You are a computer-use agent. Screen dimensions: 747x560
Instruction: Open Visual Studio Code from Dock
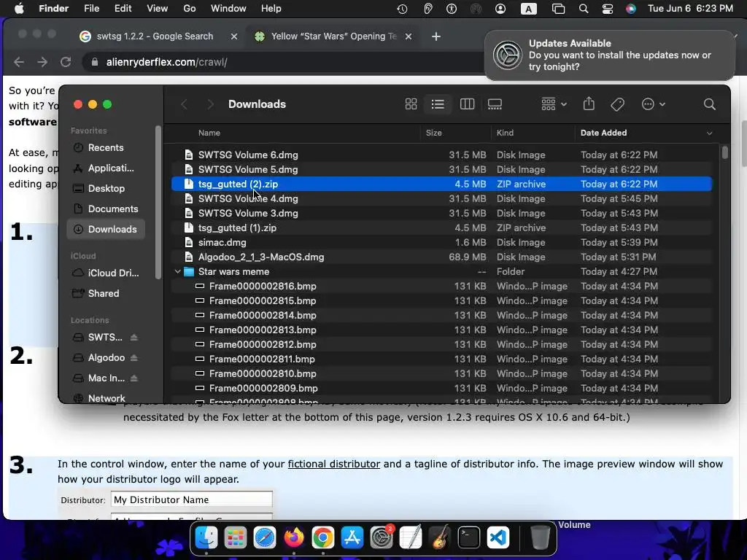point(498,537)
